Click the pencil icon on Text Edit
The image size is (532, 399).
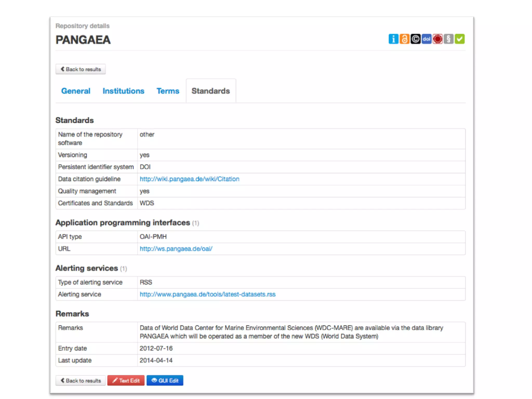pos(115,380)
